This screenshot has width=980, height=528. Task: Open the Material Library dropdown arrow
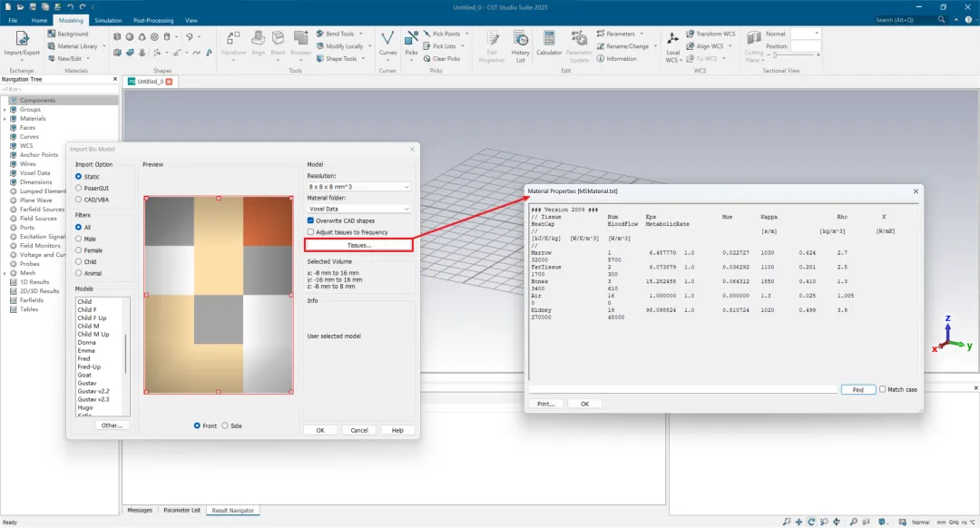click(103, 46)
